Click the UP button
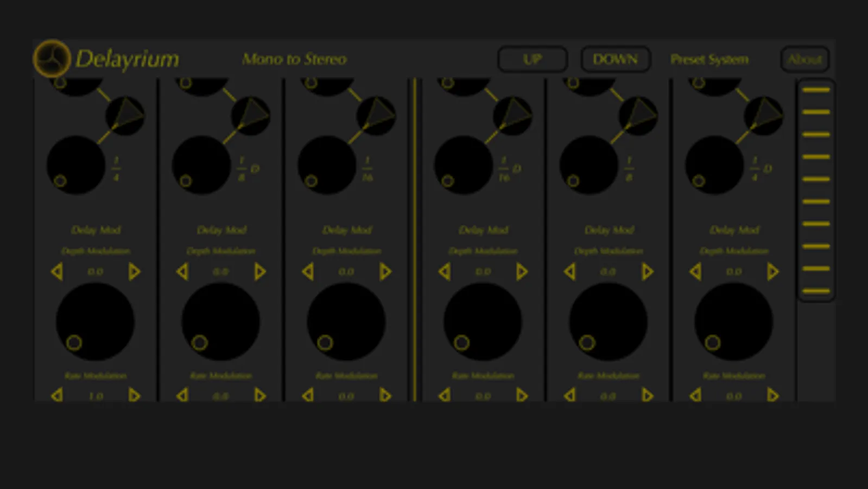Viewport: 868px width, 489px height. [x=533, y=59]
